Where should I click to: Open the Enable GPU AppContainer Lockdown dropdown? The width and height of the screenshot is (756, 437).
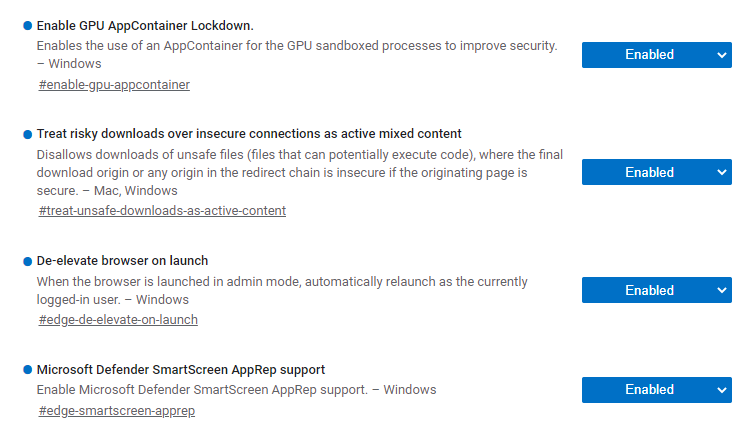(x=657, y=55)
